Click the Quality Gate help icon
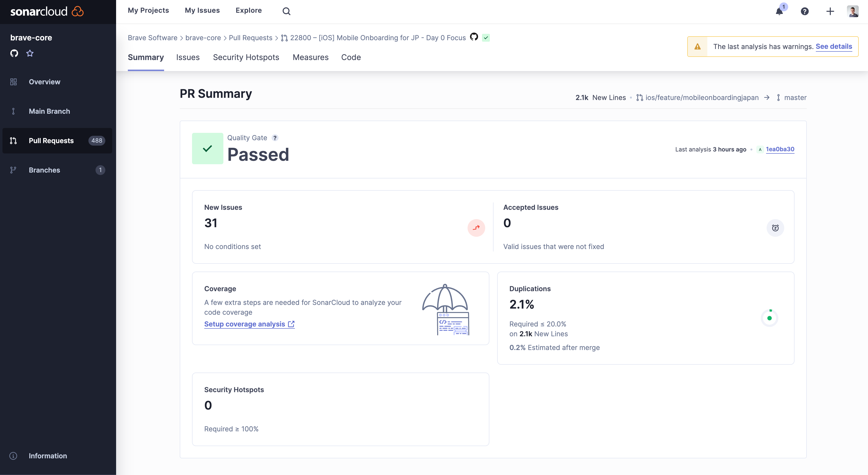 point(275,137)
